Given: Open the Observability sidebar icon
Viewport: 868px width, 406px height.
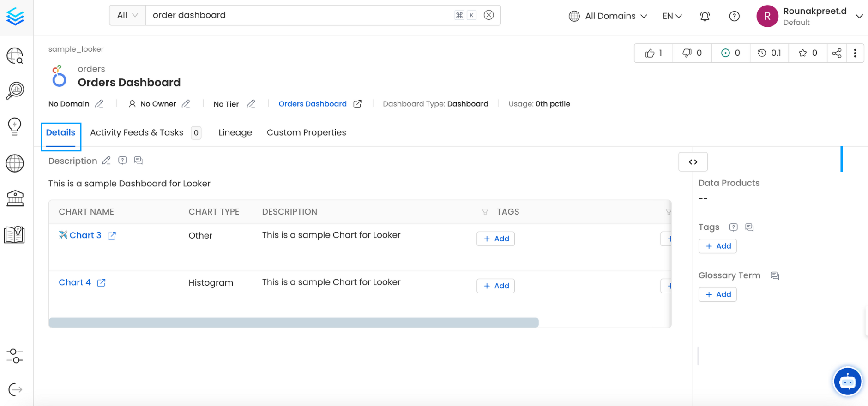Looking at the screenshot, I should tap(15, 90).
